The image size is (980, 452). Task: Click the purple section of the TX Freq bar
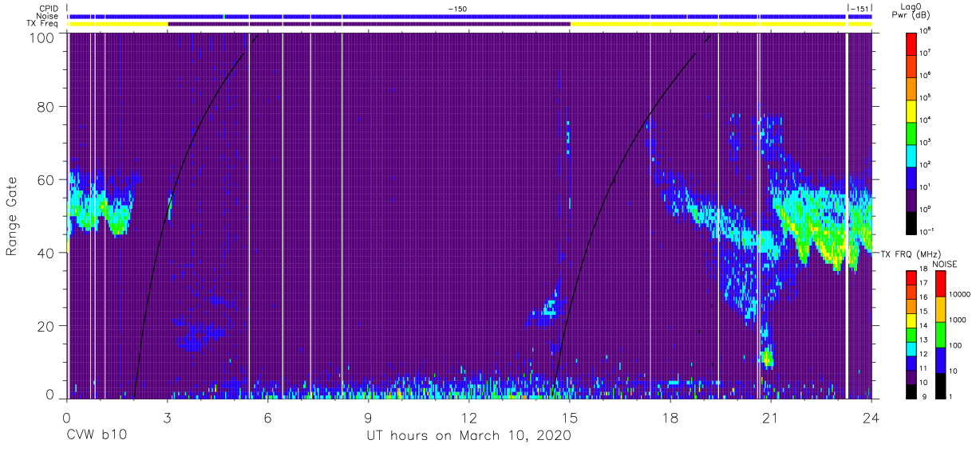coord(369,24)
